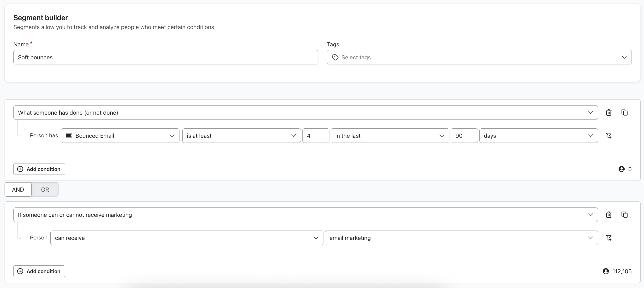This screenshot has width=644, height=288.
Task: Delete the receive marketing condition group
Action: tap(608, 215)
